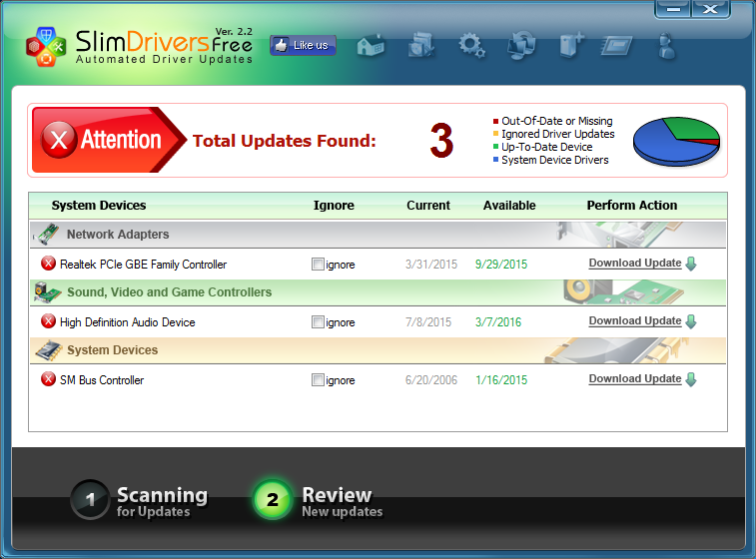The height and width of the screenshot is (559, 756).
Task: Click the red Attention X icon
Action: (59, 140)
